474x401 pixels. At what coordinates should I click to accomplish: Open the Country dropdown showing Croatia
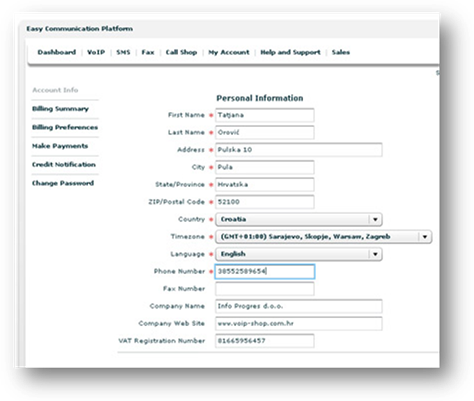pos(299,219)
